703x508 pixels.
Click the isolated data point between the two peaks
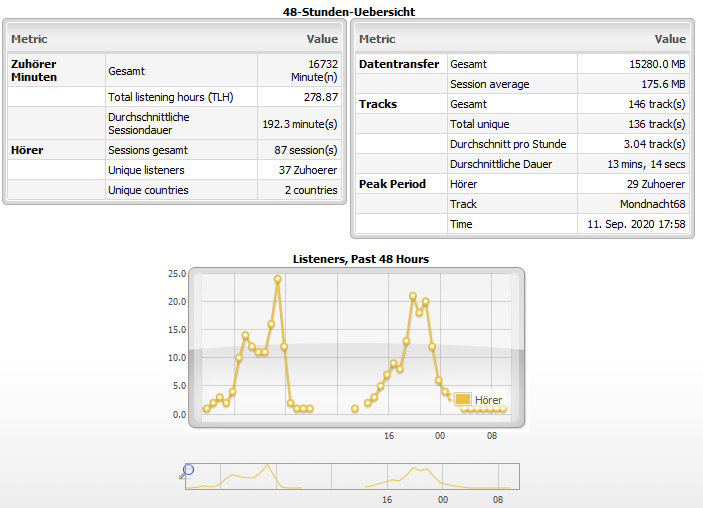pyautogui.click(x=355, y=408)
